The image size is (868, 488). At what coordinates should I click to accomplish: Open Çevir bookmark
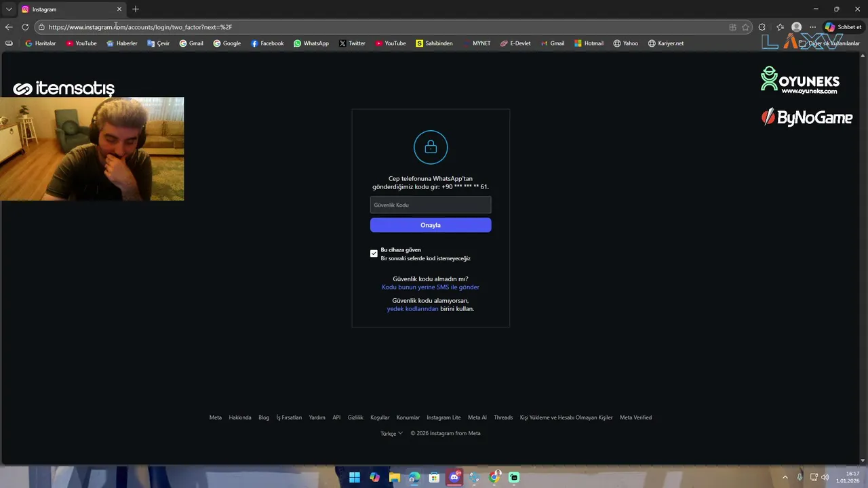[x=159, y=43]
